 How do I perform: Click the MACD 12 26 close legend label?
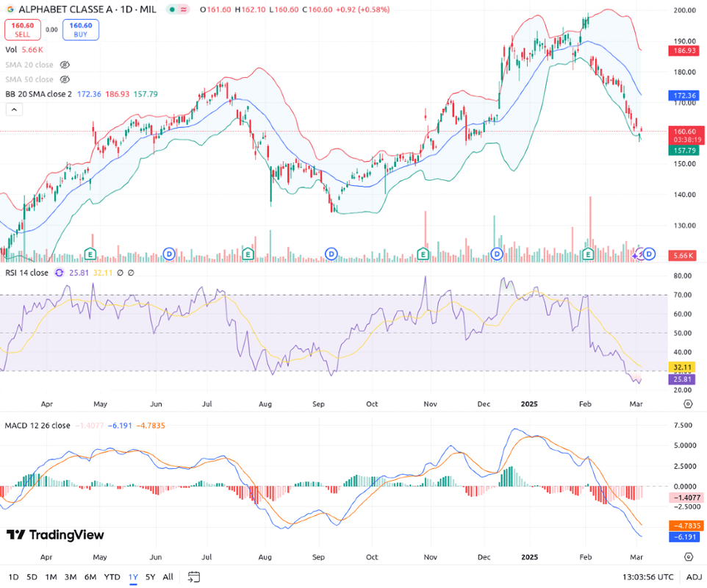click(x=37, y=426)
